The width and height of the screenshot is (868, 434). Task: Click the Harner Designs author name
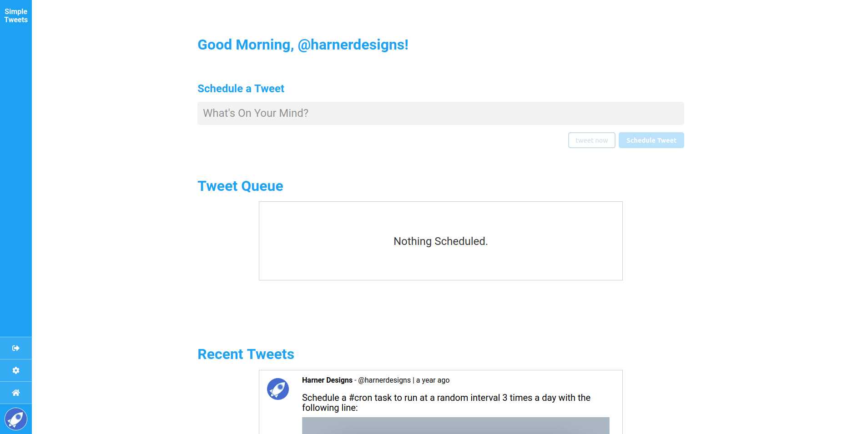tap(326, 380)
